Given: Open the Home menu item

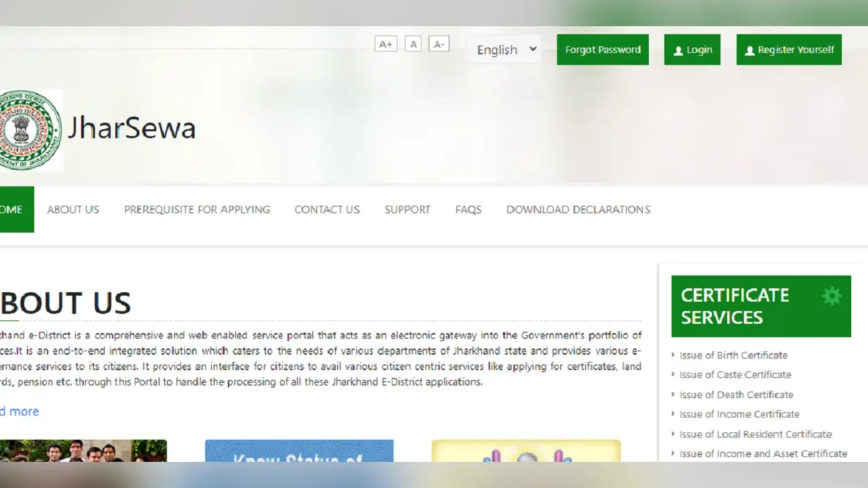Looking at the screenshot, I should coord(17,209).
